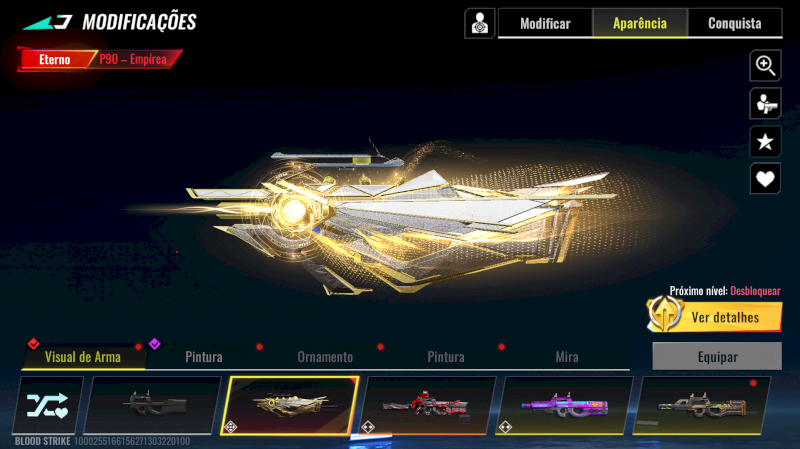Open the zoom magnifier view
Viewport: 800px width, 449px height.
coord(765,66)
